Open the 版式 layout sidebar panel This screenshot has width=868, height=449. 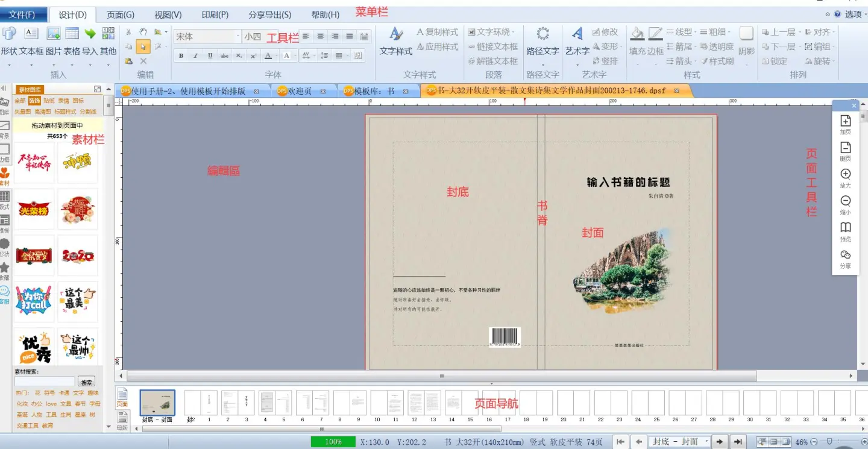[x=5, y=197]
